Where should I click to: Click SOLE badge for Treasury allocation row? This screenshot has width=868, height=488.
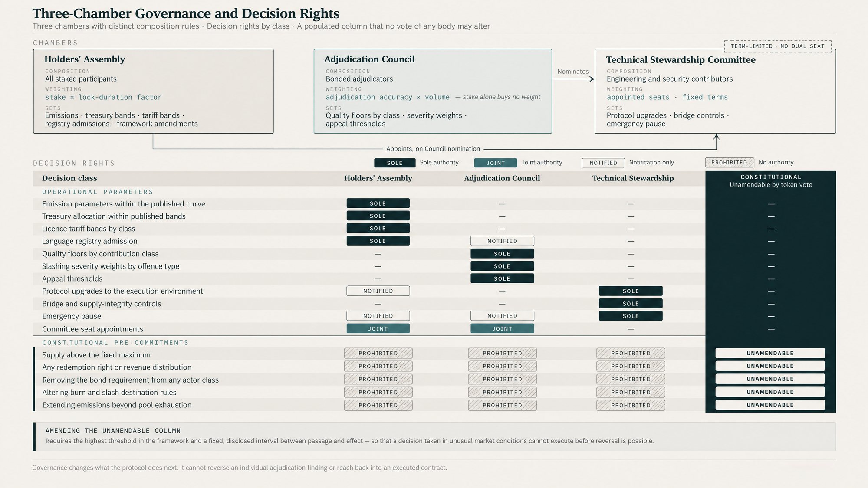click(x=378, y=216)
